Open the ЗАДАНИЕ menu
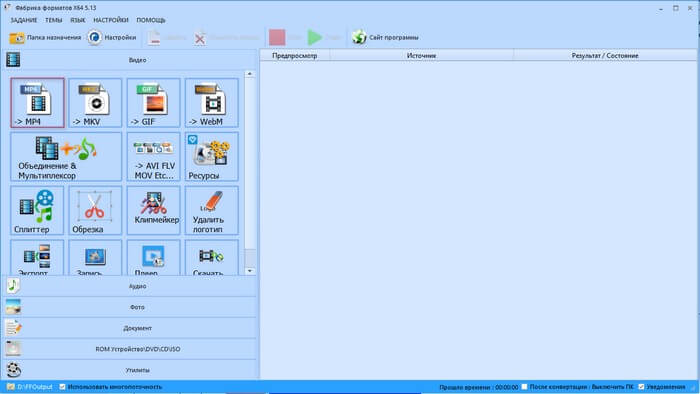The image size is (700, 394). click(x=24, y=20)
